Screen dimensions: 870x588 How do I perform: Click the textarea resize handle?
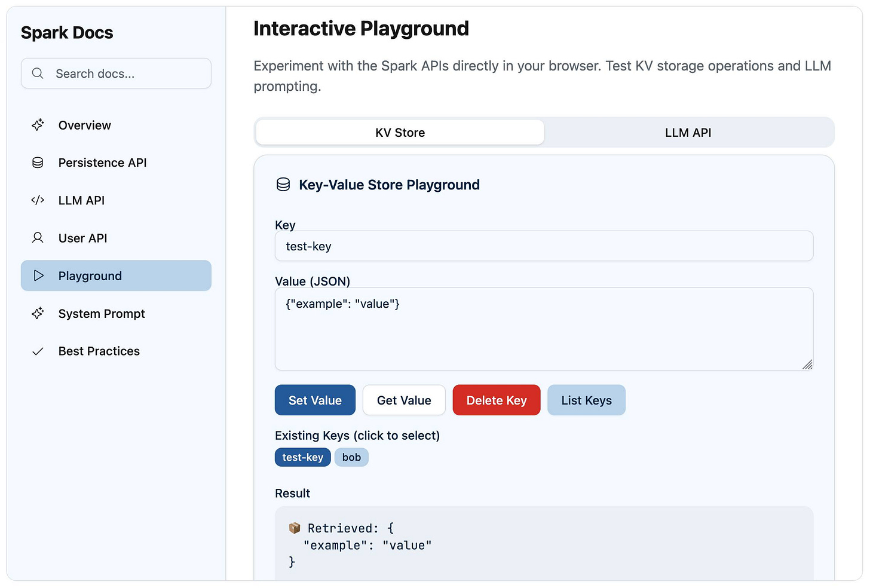tap(808, 365)
